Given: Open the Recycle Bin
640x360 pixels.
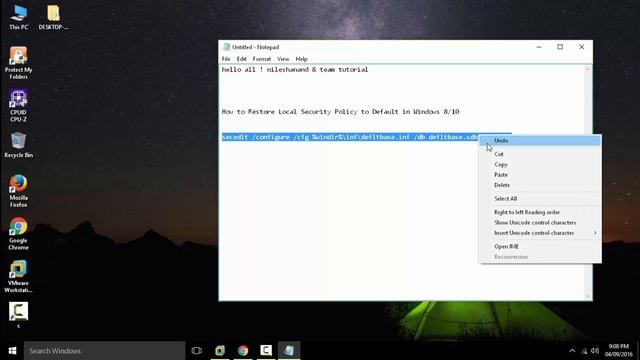Looking at the screenshot, I should click(18, 145).
